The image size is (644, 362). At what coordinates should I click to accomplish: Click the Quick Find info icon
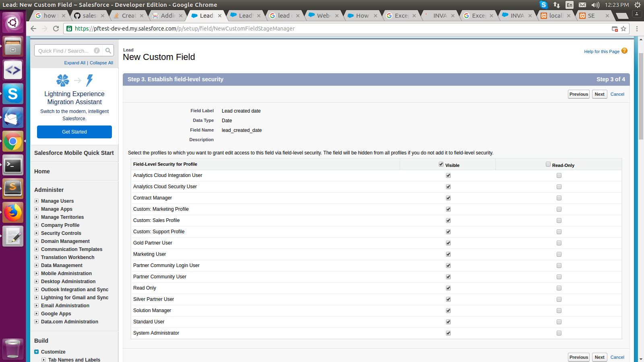pyautogui.click(x=97, y=51)
